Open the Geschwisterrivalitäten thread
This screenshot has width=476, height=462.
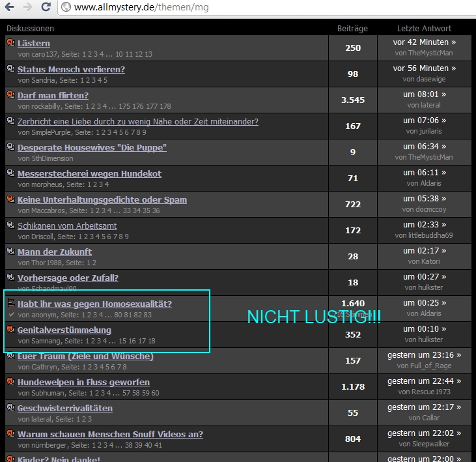(x=64, y=409)
